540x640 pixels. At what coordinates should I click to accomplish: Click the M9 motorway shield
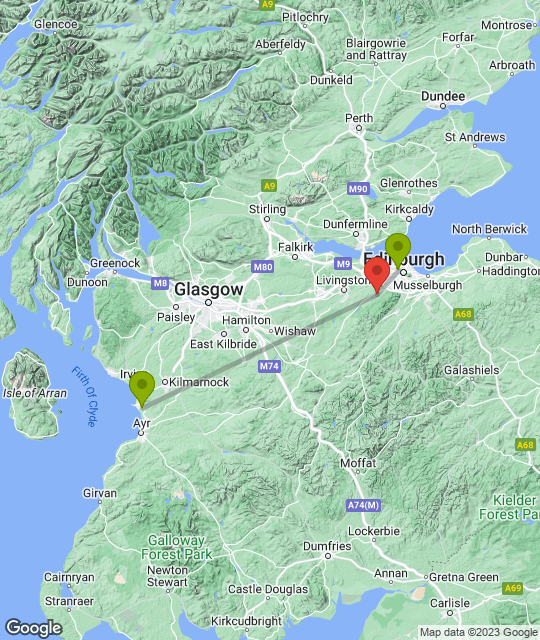pyautogui.click(x=343, y=264)
